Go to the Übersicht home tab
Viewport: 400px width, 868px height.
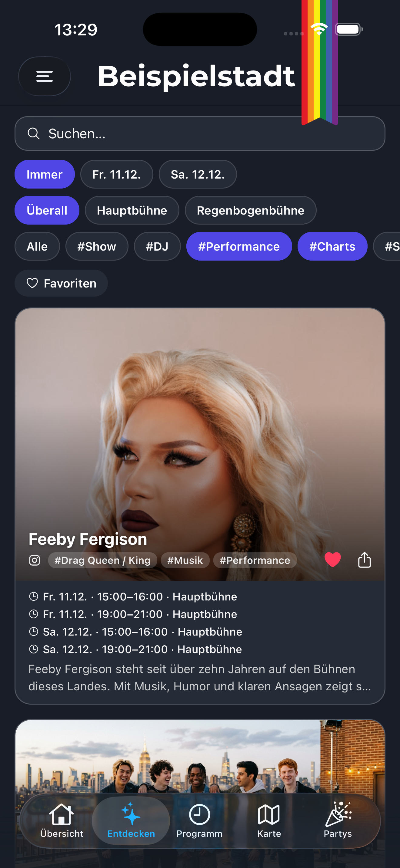tap(62, 820)
